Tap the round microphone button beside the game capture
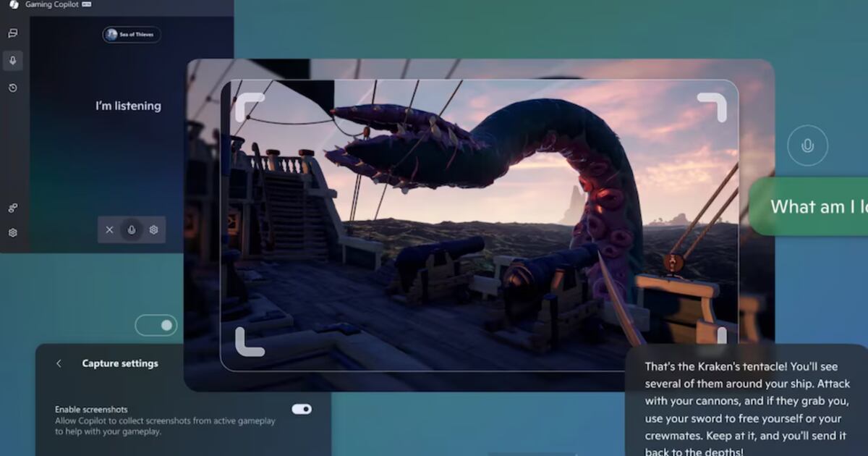 [807, 145]
